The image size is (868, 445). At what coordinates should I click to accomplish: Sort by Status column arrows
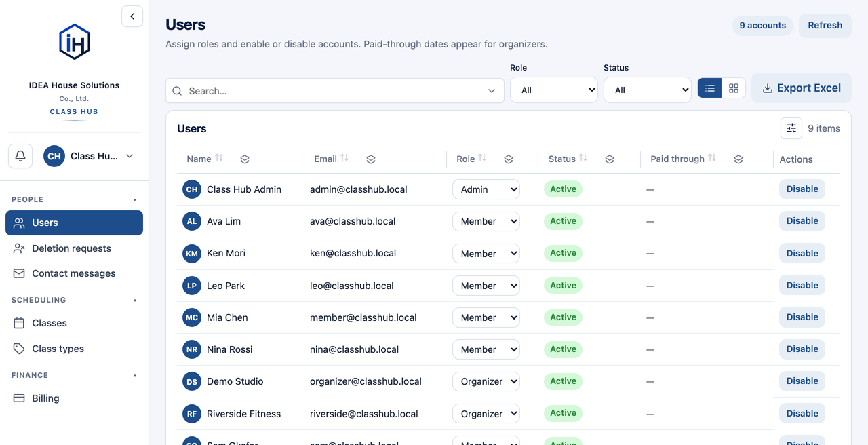(x=583, y=158)
